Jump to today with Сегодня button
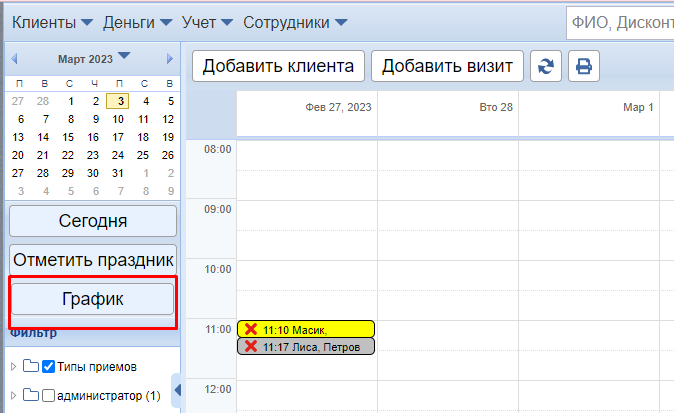The height and width of the screenshot is (413, 674). 93,221
